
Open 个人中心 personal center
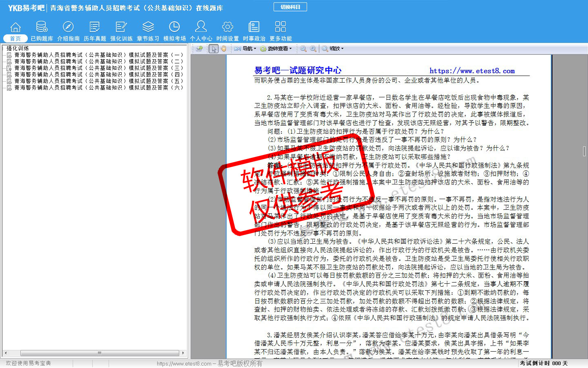[201, 31]
